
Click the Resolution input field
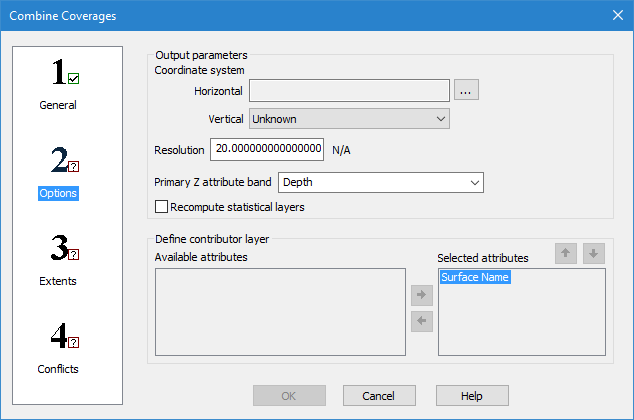pyautogui.click(x=267, y=150)
